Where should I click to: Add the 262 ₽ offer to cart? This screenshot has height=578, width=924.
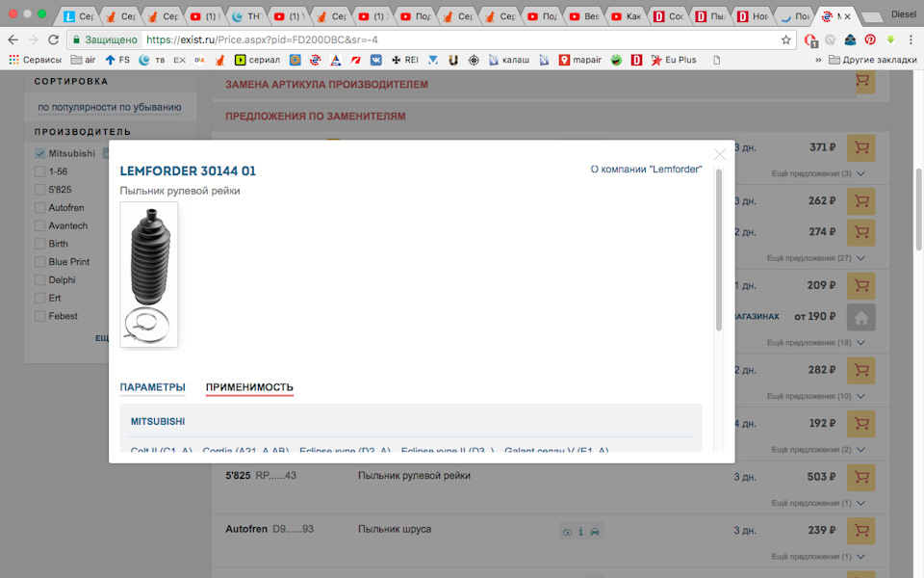(860, 201)
